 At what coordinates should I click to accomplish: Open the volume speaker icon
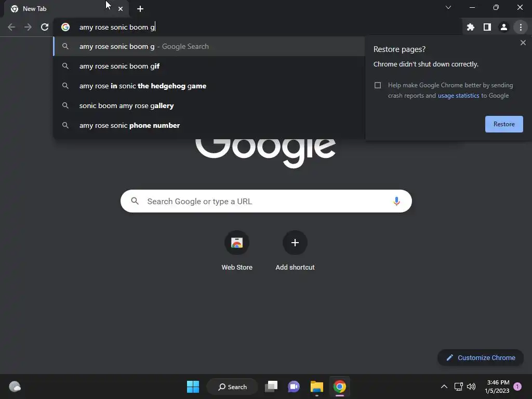pos(471,387)
